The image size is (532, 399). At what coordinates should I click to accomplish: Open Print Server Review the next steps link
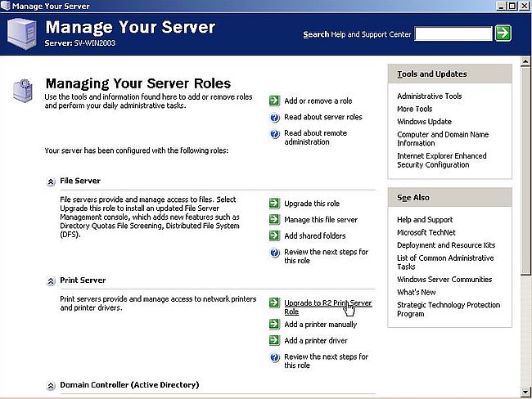tap(326, 361)
